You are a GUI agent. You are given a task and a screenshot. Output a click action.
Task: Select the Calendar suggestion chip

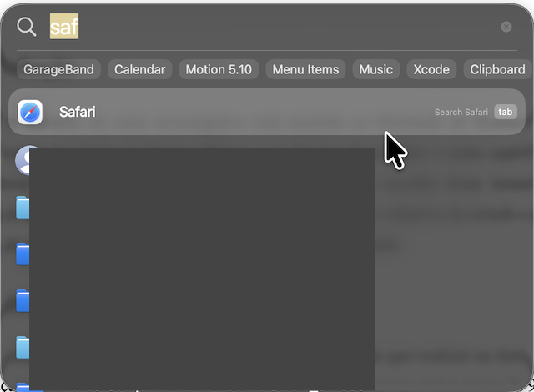tap(139, 69)
